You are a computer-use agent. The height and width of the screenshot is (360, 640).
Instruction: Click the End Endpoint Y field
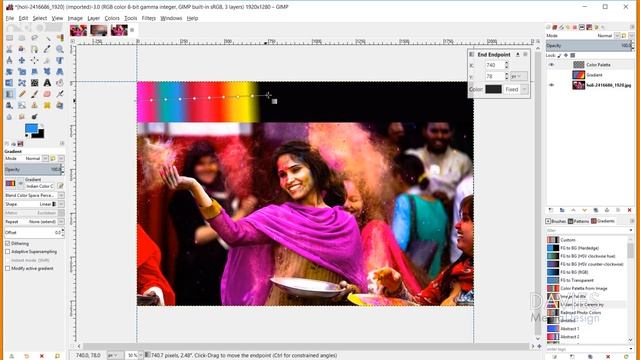(x=495, y=76)
